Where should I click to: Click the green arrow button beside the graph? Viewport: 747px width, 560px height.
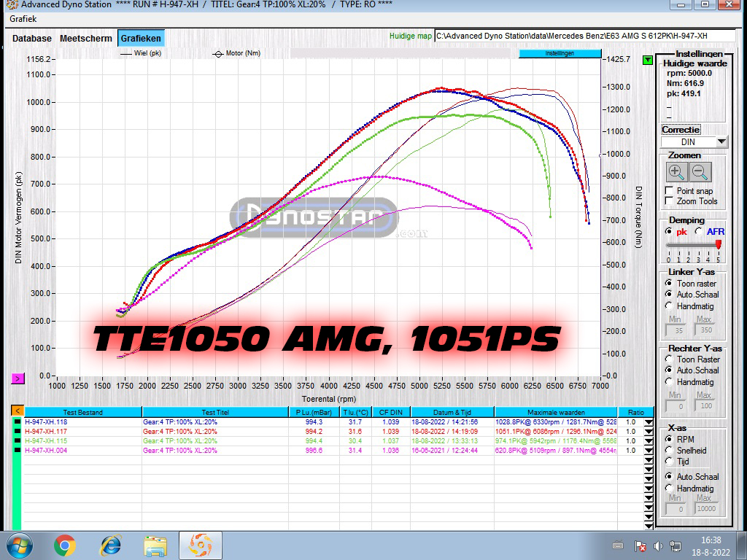648,60
